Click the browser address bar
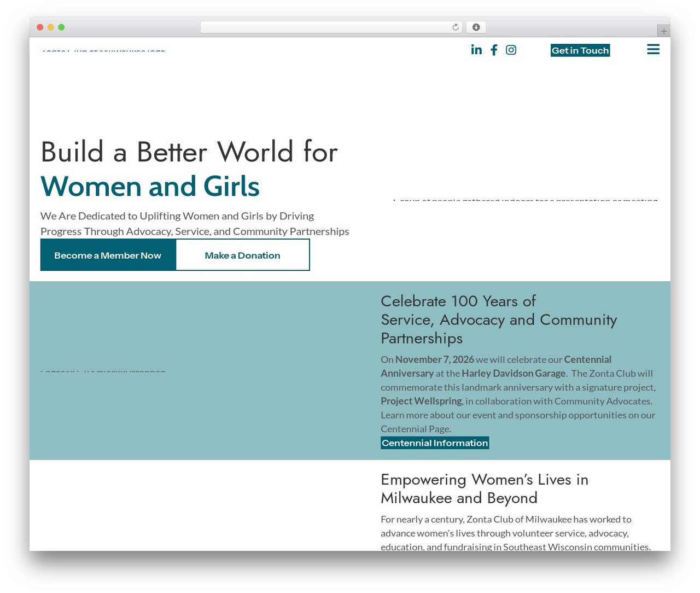 point(331,27)
